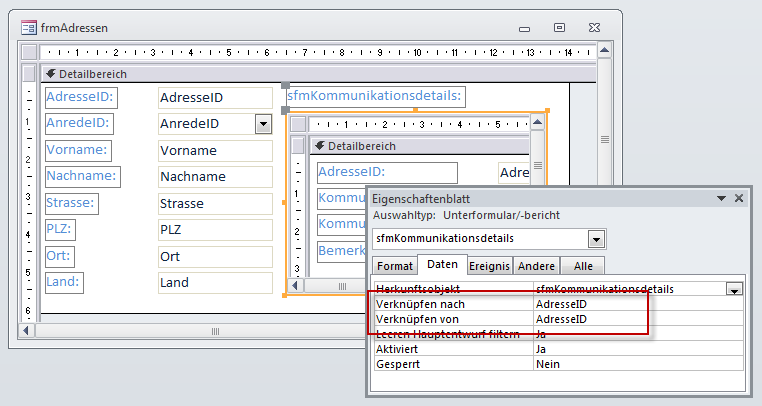
Task: Select the Nachname text box control
Action: click(x=214, y=177)
